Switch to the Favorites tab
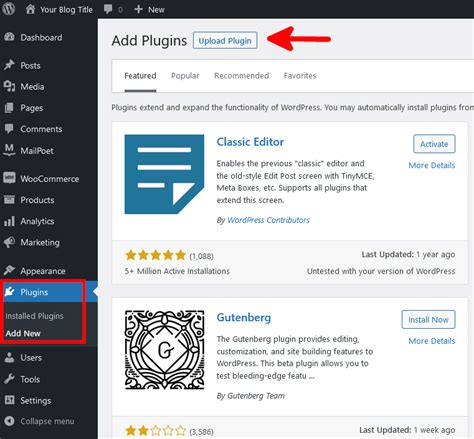This screenshot has width=474, height=439. coord(300,76)
